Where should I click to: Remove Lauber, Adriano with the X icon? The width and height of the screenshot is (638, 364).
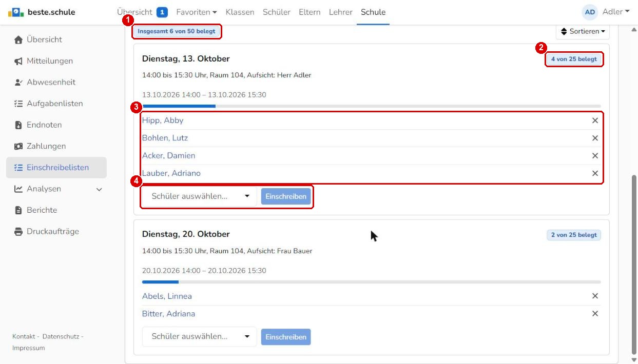click(x=595, y=173)
